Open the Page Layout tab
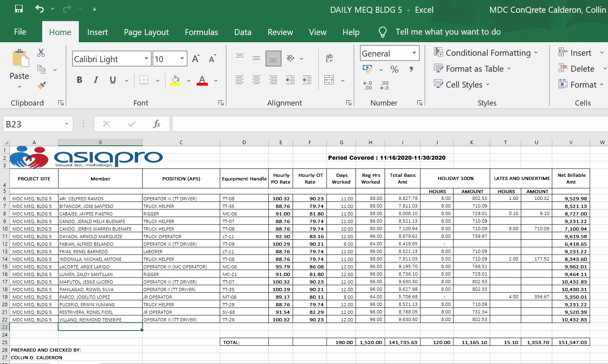608x364 pixels. pos(146,32)
